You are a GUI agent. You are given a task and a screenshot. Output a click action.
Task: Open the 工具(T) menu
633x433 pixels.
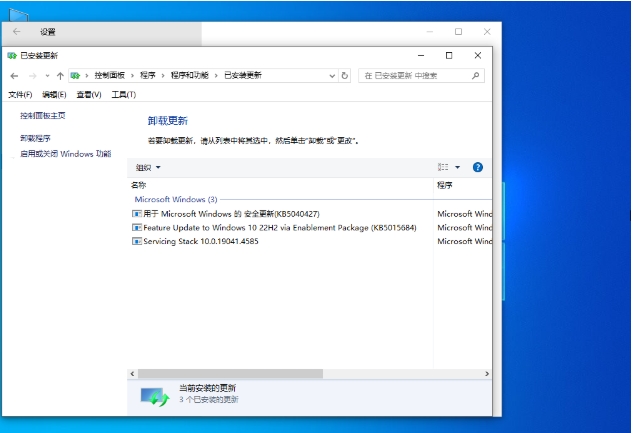[x=123, y=94]
